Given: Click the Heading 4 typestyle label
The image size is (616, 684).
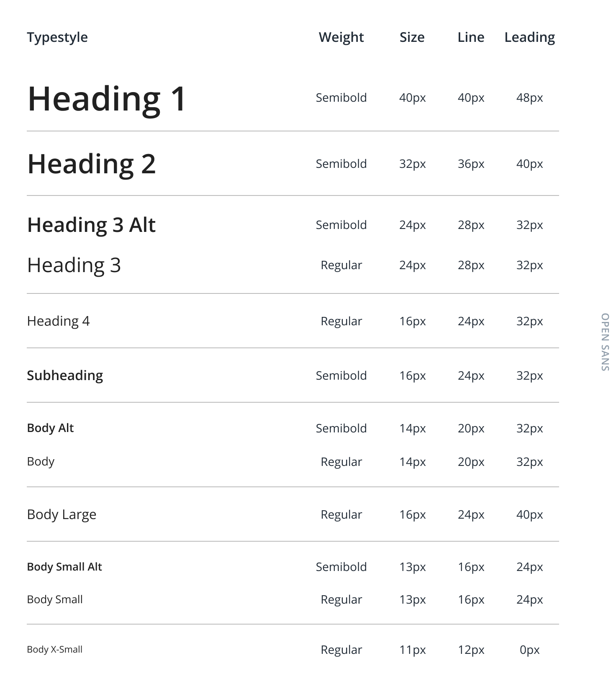Looking at the screenshot, I should (58, 321).
